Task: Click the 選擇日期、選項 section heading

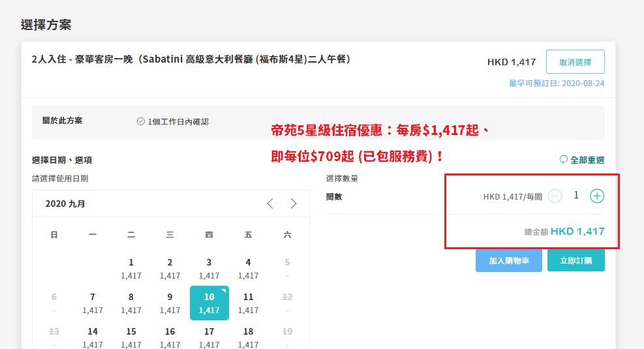Action: [x=62, y=160]
